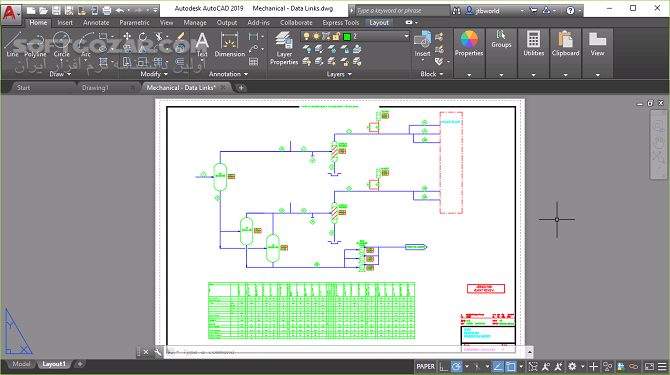Toggle Polar Tracking in status bar
The height and width of the screenshot is (375, 670).
point(456,366)
